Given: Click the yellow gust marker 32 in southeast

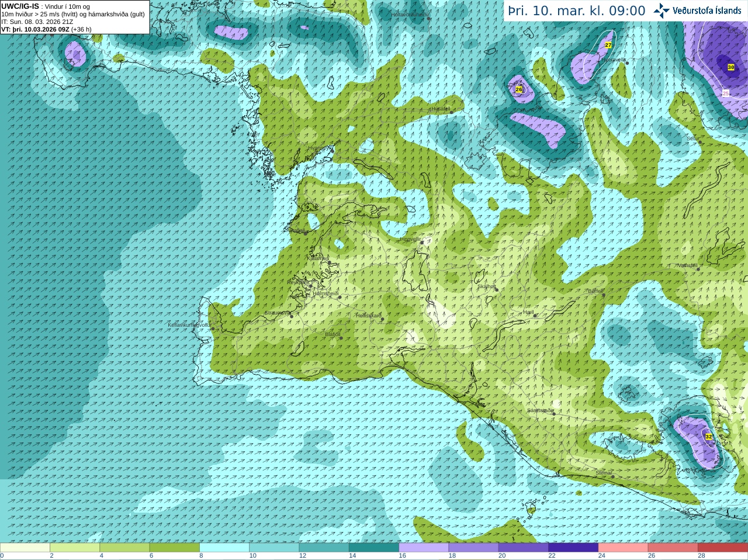Looking at the screenshot, I should click(x=709, y=437).
